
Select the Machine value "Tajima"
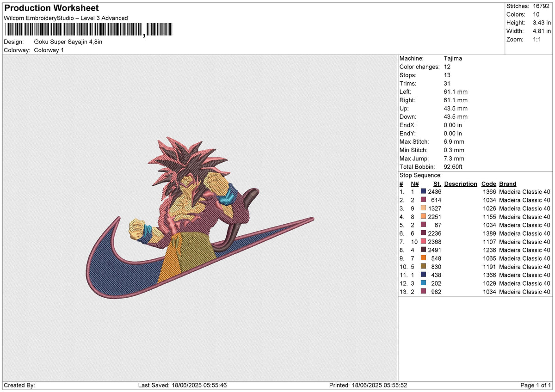click(x=453, y=58)
